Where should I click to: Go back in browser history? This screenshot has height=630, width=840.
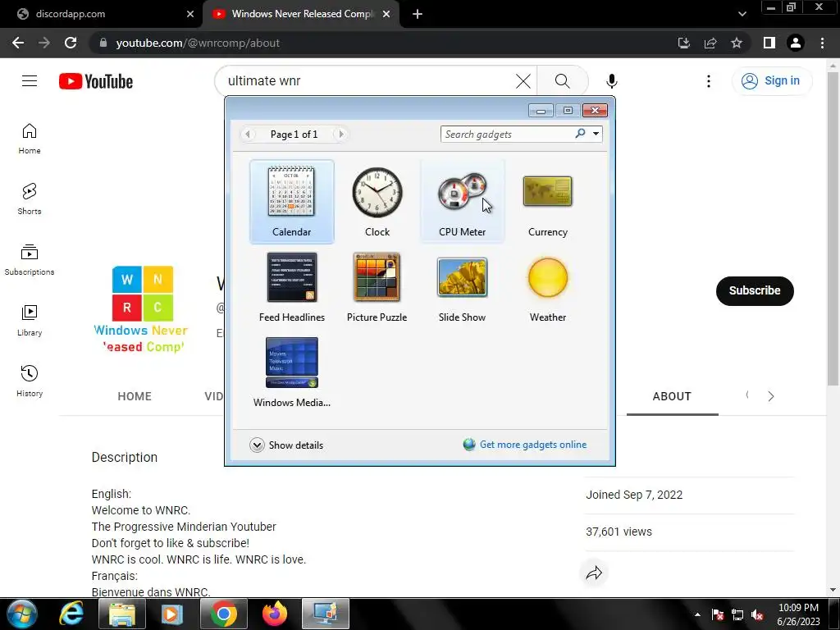click(18, 43)
